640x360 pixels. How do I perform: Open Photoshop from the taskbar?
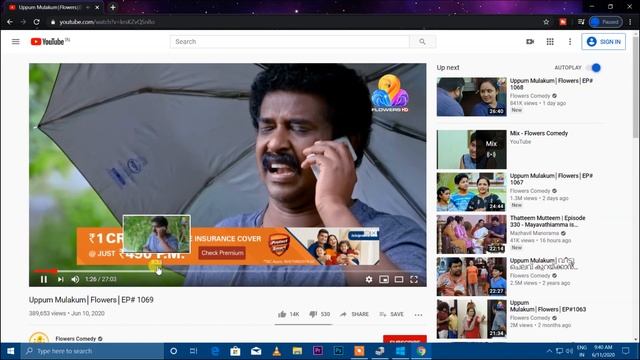[338, 351]
